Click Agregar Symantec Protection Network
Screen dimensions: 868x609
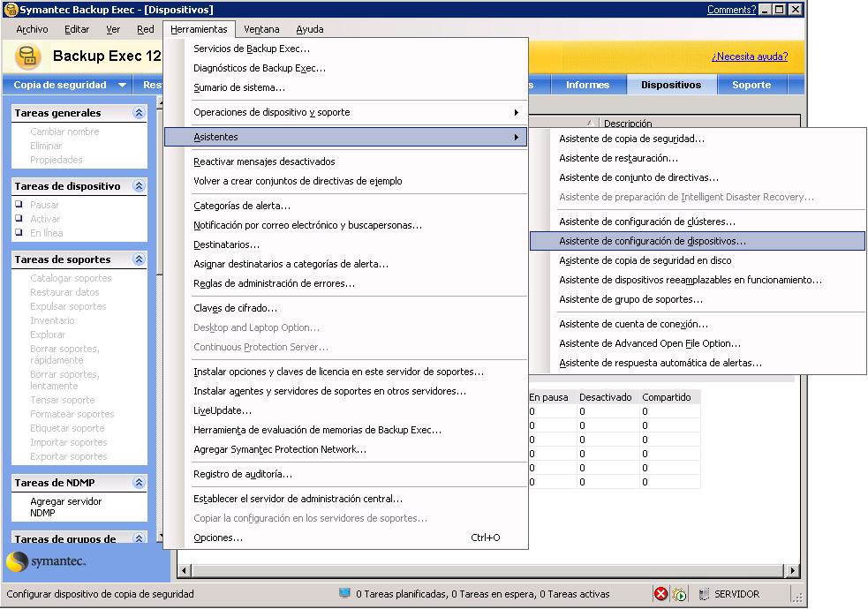345,449
